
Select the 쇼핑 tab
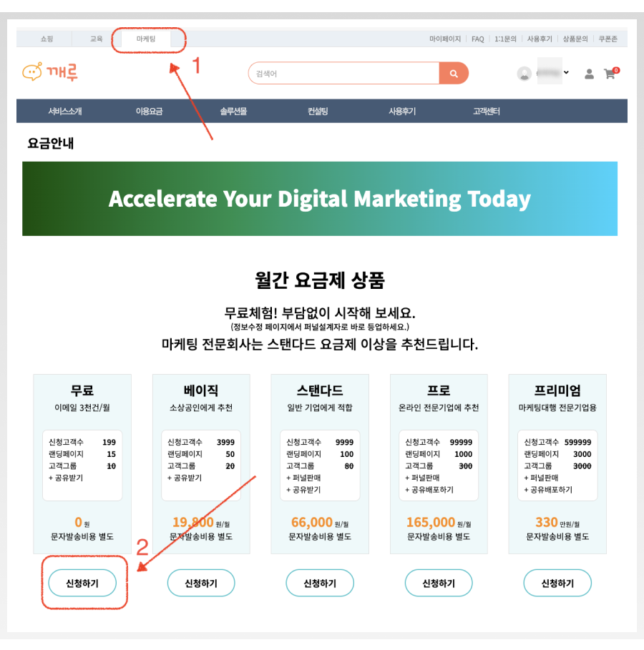tap(47, 39)
